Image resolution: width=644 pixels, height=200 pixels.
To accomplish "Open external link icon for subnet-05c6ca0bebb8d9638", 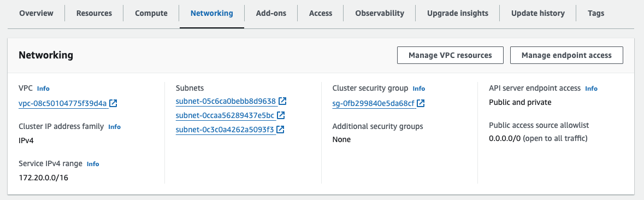I will pyautogui.click(x=282, y=101).
